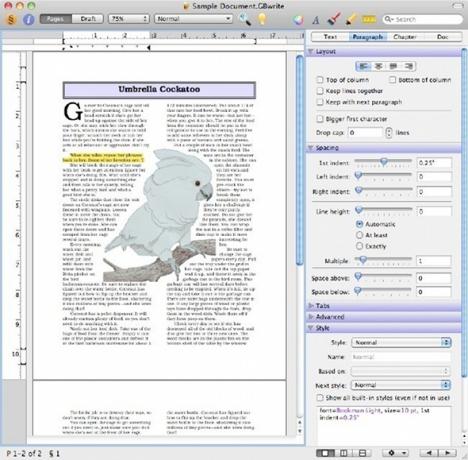The image size is (468, 460).
Task: Open the blue info inspector icon
Action: coord(29,19)
